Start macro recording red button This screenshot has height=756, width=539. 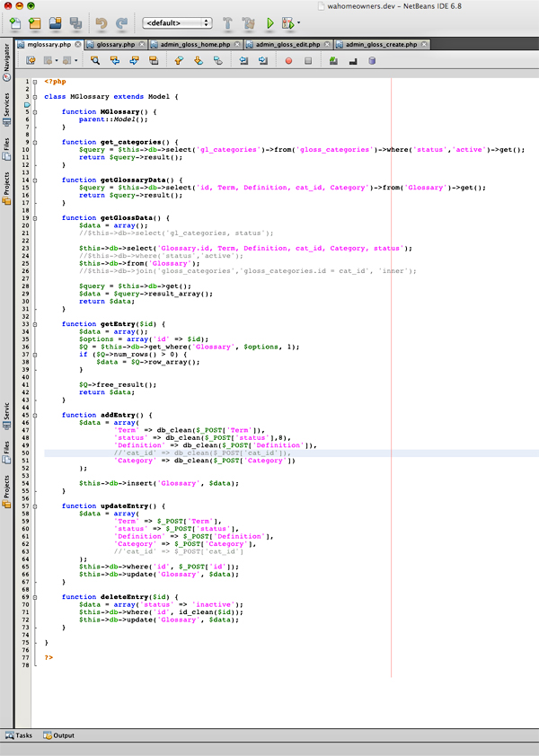tap(288, 61)
